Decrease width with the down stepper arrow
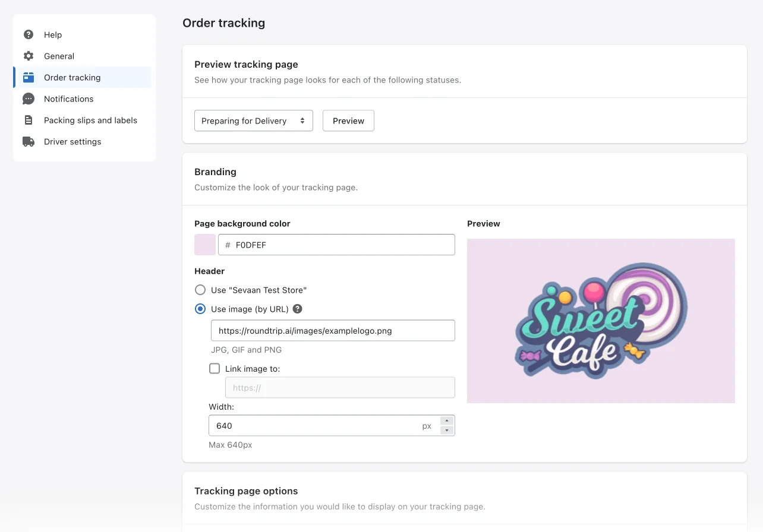 click(447, 430)
